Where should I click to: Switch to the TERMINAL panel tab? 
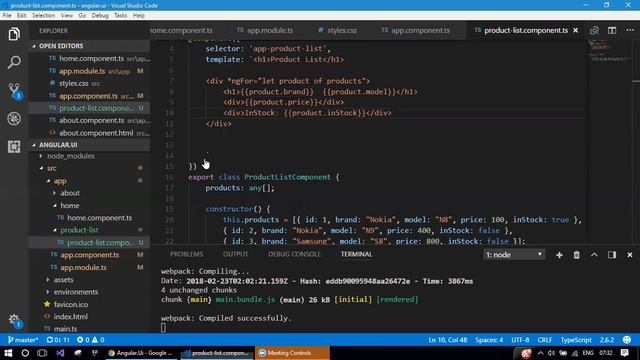pos(356,254)
